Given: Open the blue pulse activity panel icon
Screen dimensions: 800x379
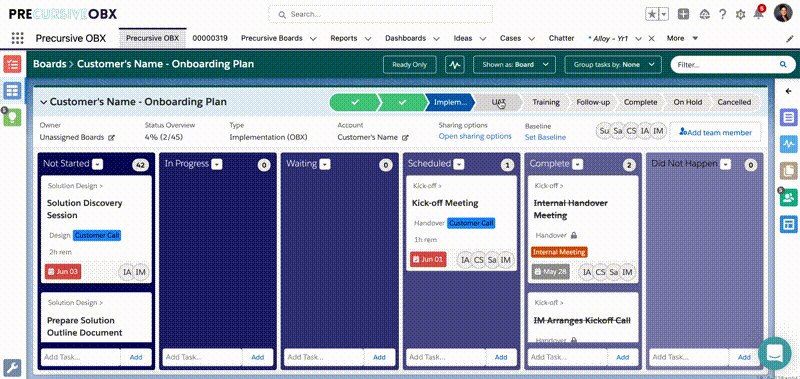Looking at the screenshot, I should click(x=789, y=144).
